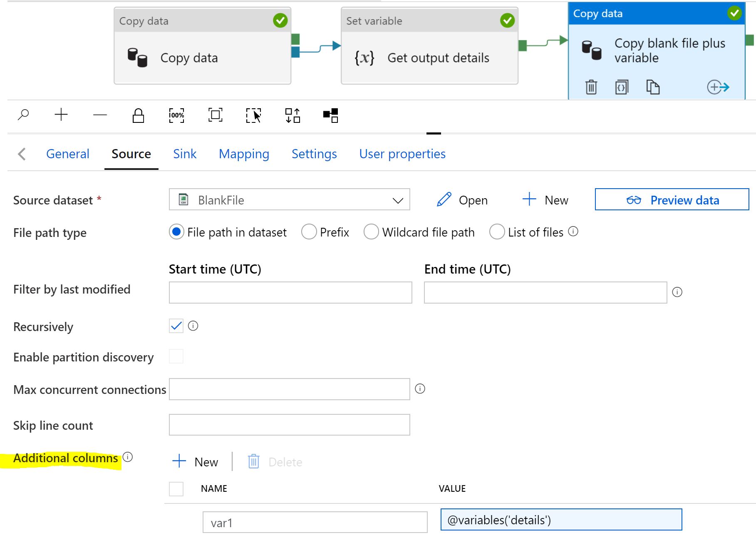The height and width of the screenshot is (538, 756).
Task: Select File path in dataset radio
Action: [x=176, y=232]
